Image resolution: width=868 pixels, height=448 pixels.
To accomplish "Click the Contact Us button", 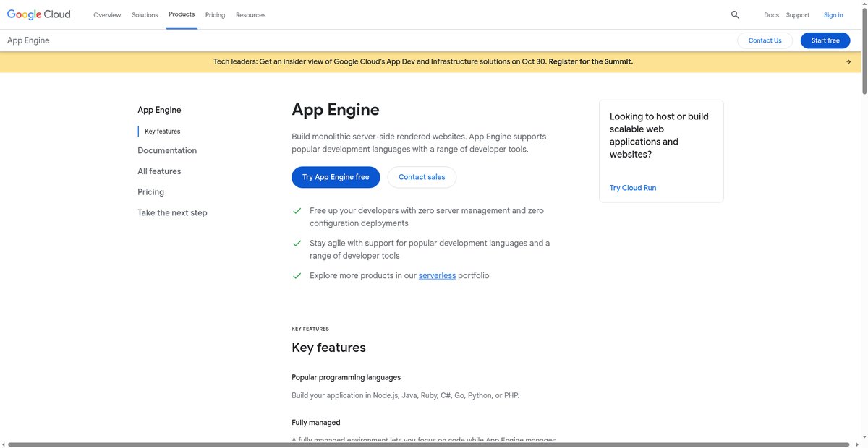I will (x=765, y=40).
